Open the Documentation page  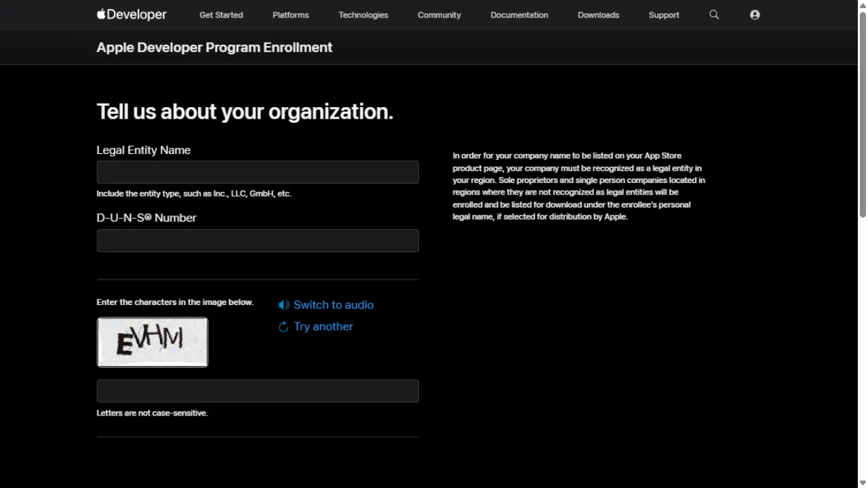point(519,15)
